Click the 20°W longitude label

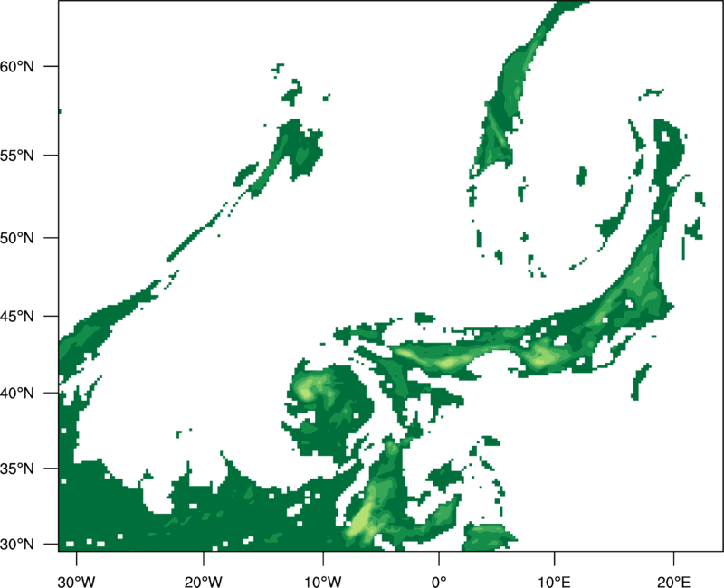pos(203,582)
